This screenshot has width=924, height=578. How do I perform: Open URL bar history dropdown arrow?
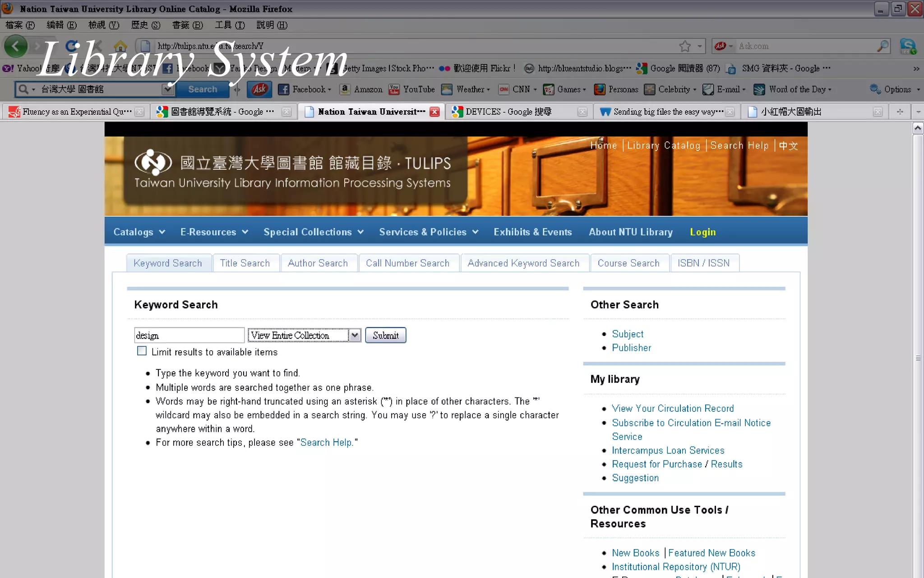pyautogui.click(x=700, y=46)
